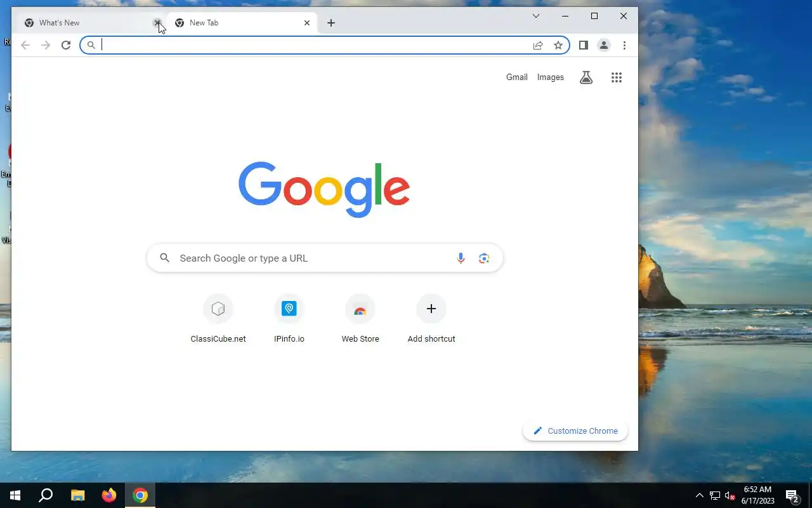Open a new tab with plus button

click(x=331, y=23)
